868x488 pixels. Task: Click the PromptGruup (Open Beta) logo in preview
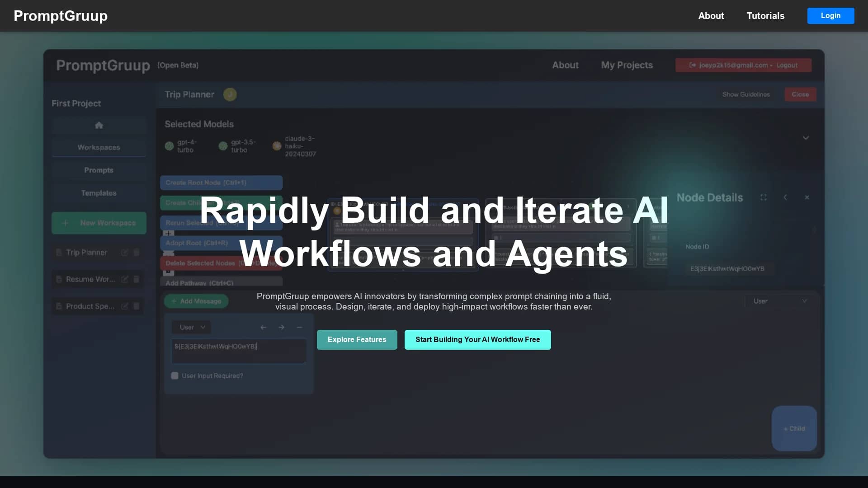(x=127, y=66)
